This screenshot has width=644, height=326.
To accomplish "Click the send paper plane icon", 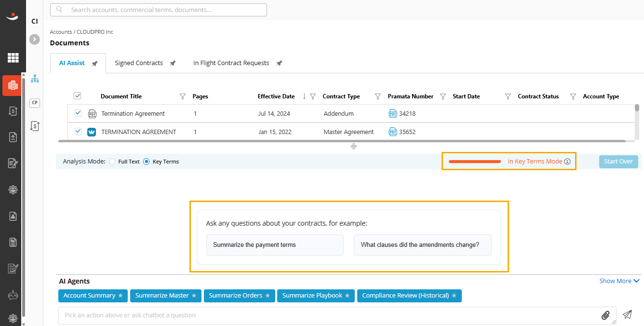I will (x=627, y=314).
